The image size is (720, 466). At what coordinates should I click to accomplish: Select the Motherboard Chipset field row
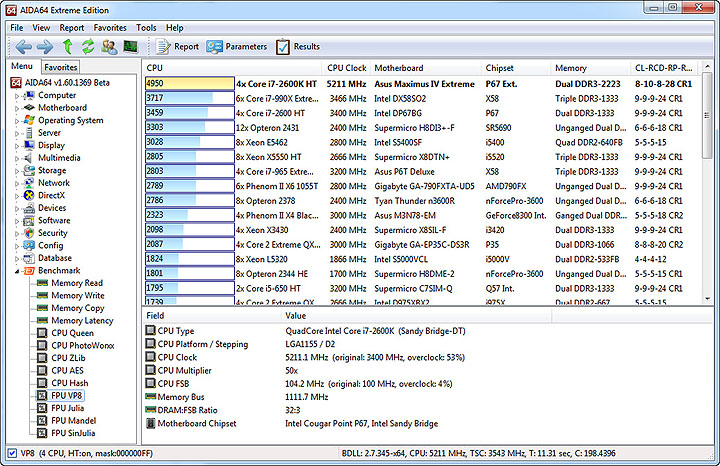coord(349,423)
